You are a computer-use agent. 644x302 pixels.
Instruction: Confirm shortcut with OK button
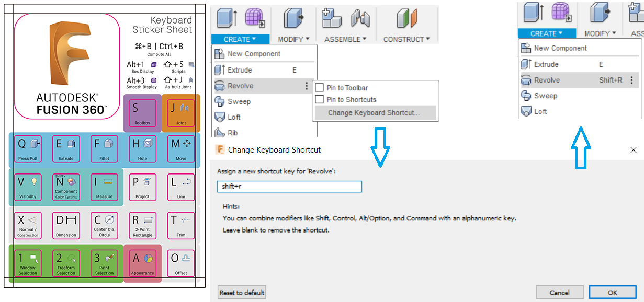pyautogui.click(x=613, y=293)
